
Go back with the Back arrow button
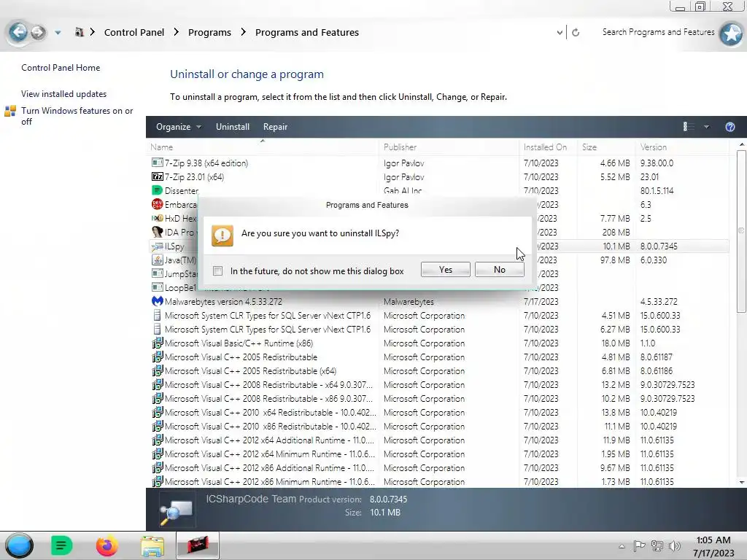point(18,32)
